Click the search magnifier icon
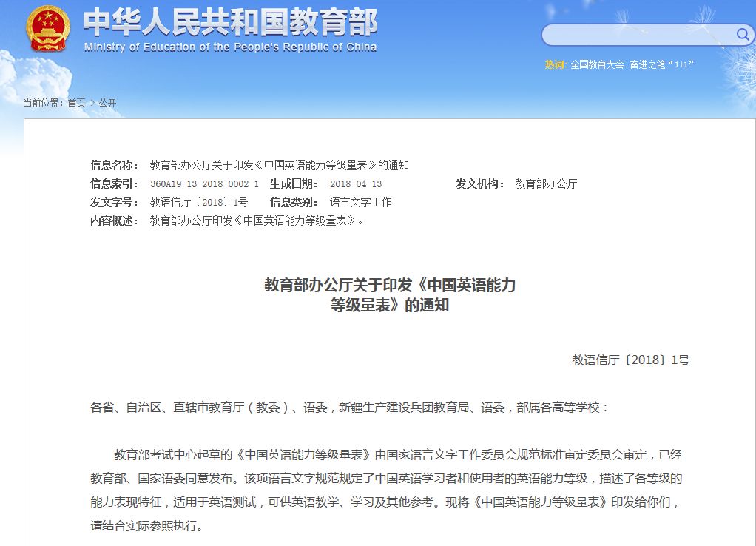 click(742, 34)
